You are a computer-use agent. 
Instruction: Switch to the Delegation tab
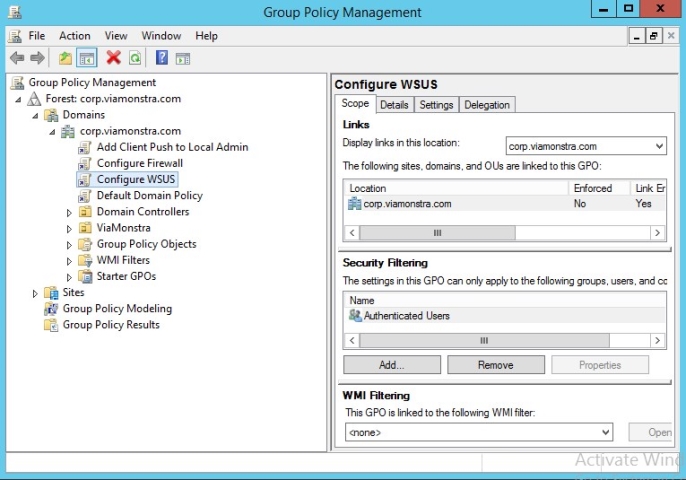pyautogui.click(x=487, y=105)
